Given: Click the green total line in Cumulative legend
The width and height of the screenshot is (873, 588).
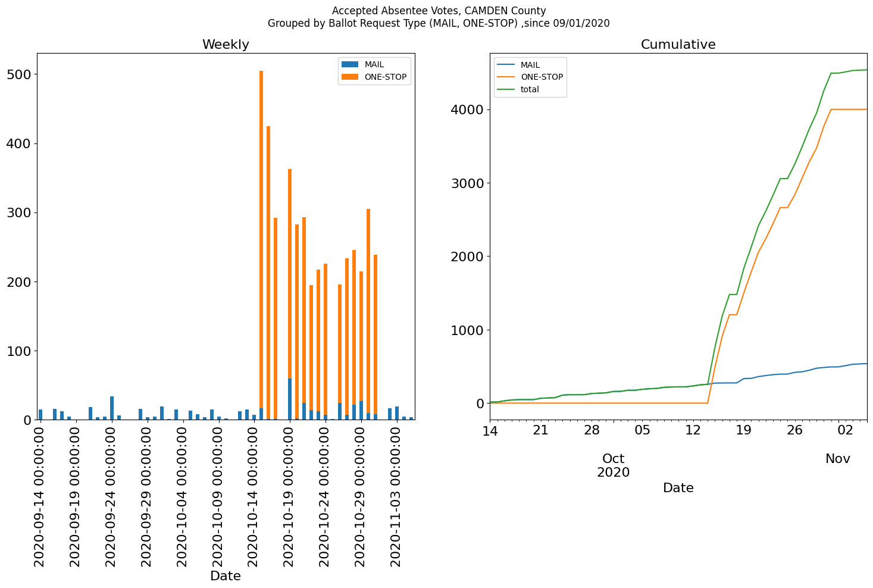Looking at the screenshot, I should coord(506,89).
